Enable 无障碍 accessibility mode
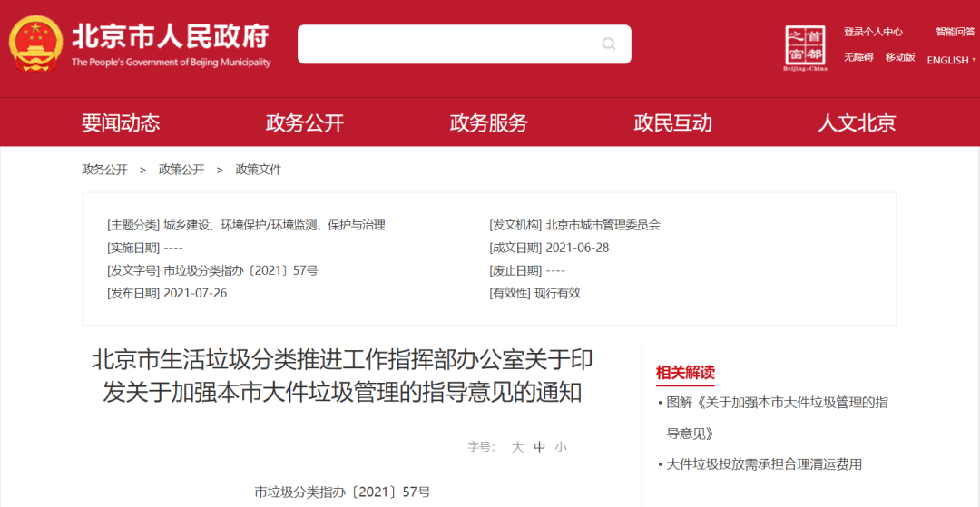This screenshot has width=980, height=507. coord(858,57)
